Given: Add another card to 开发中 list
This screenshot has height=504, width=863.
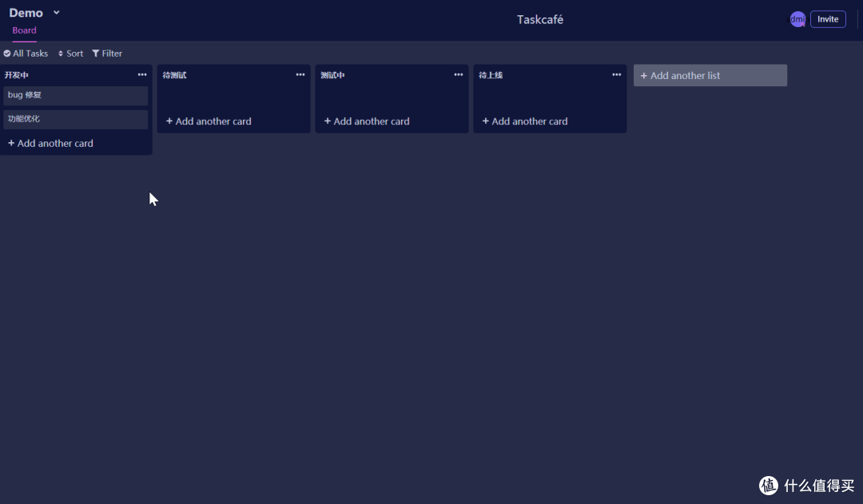Looking at the screenshot, I should (50, 143).
